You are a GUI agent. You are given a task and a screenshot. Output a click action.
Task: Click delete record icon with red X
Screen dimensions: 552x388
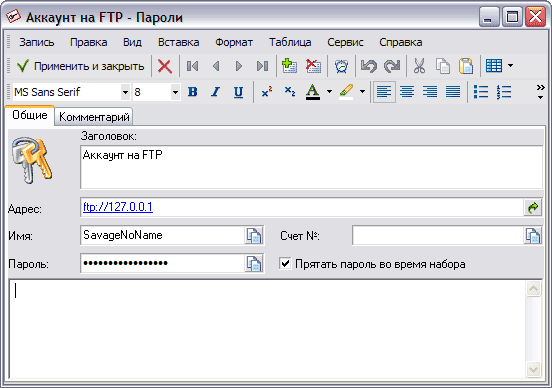[x=313, y=66]
